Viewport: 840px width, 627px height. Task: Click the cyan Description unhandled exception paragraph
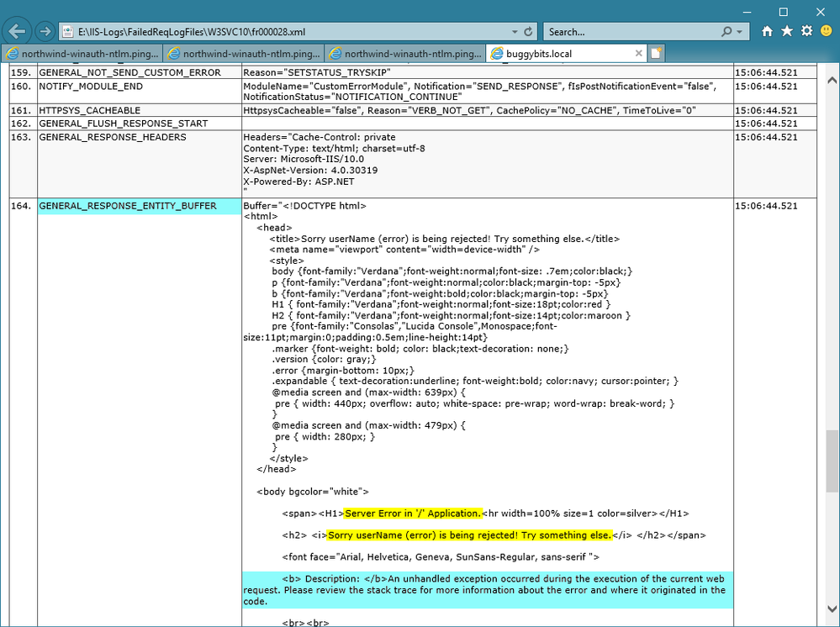click(x=488, y=590)
